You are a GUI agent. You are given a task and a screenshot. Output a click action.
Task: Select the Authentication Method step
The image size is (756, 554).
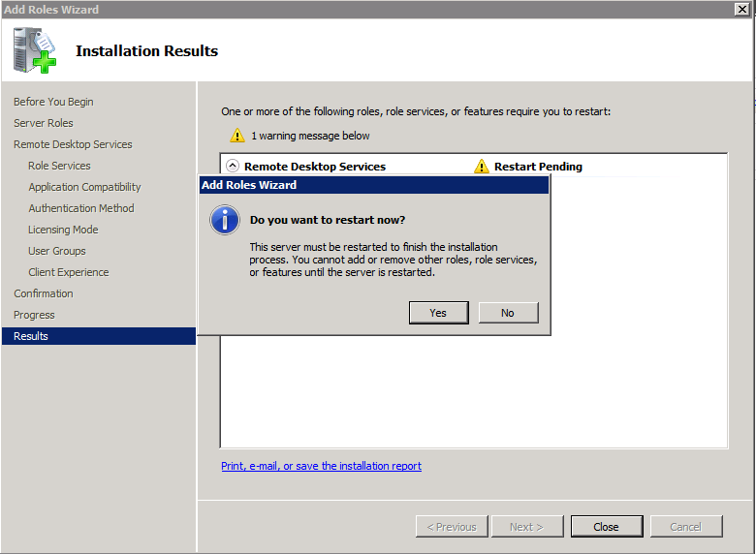(81, 208)
